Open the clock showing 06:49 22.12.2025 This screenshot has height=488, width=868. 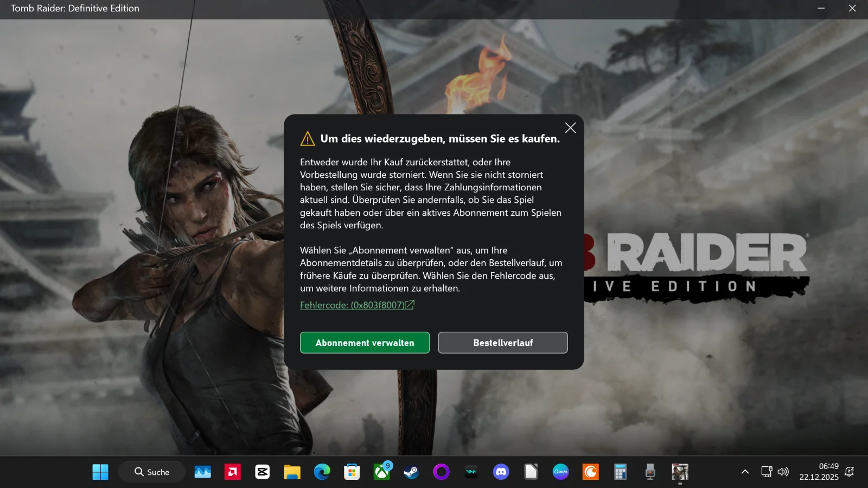819,472
